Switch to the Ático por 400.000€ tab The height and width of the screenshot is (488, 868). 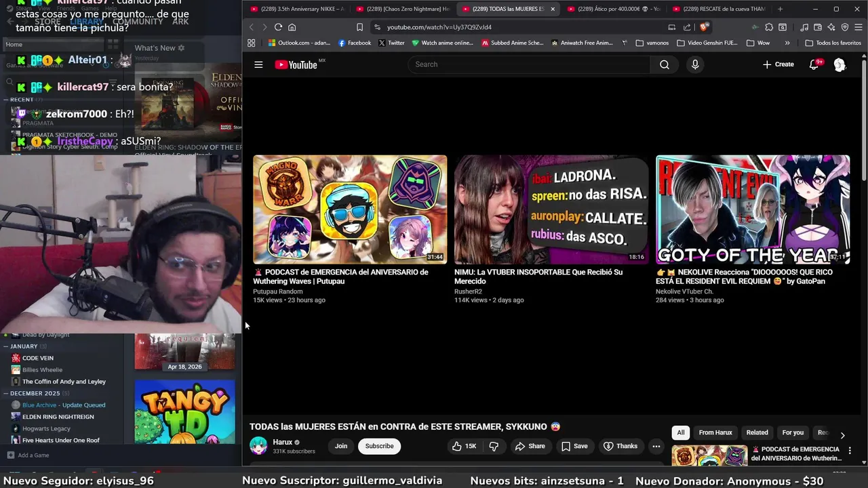(x=614, y=9)
